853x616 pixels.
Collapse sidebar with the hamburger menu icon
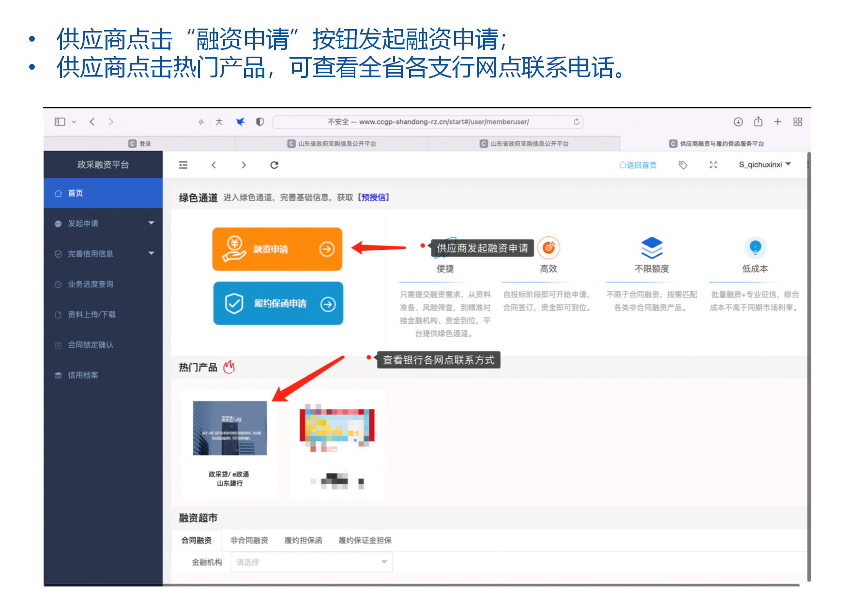(183, 165)
